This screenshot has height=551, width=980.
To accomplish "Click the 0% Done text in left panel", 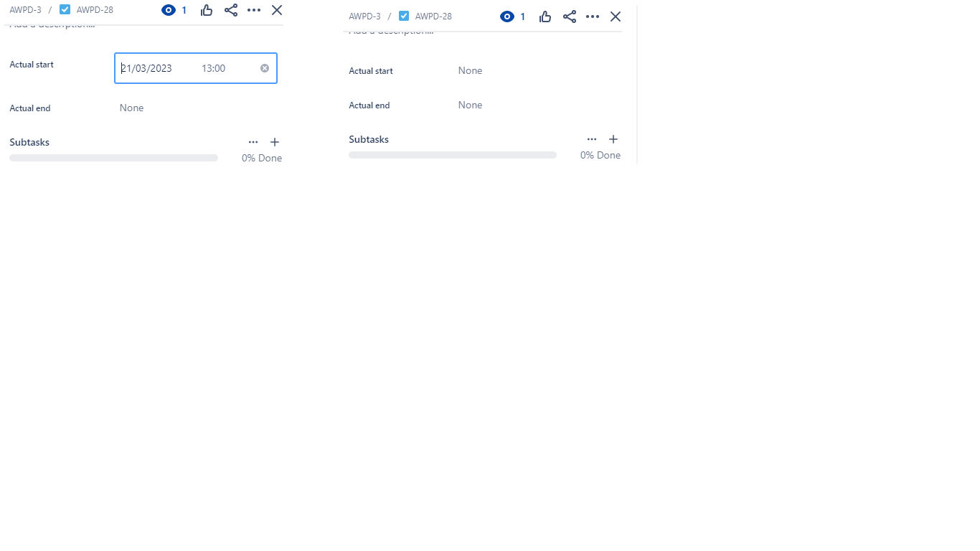I will click(x=262, y=158).
